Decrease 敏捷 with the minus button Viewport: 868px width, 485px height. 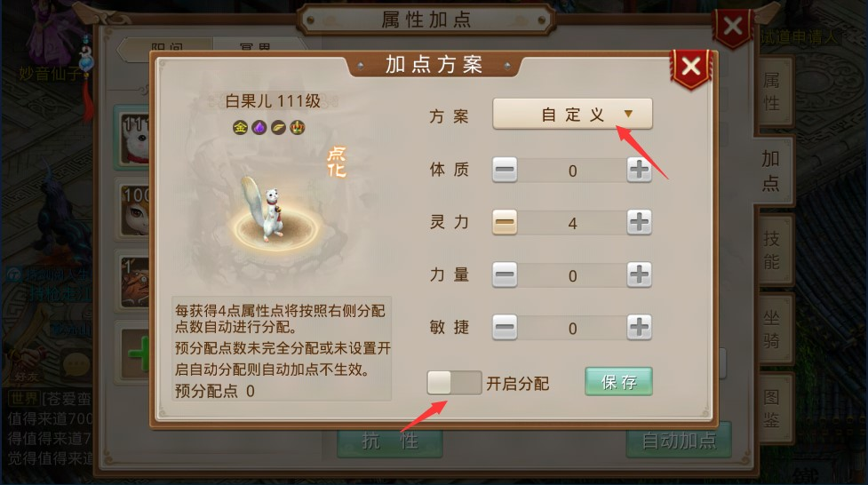tap(505, 327)
